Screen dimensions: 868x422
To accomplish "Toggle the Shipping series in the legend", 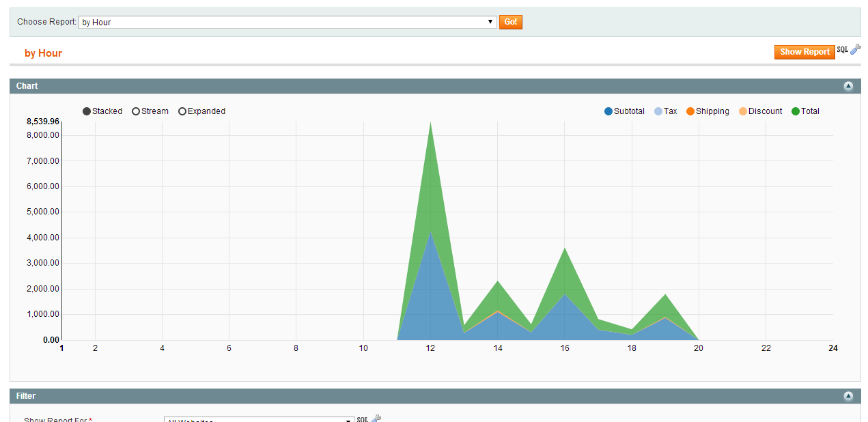I will (708, 111).
